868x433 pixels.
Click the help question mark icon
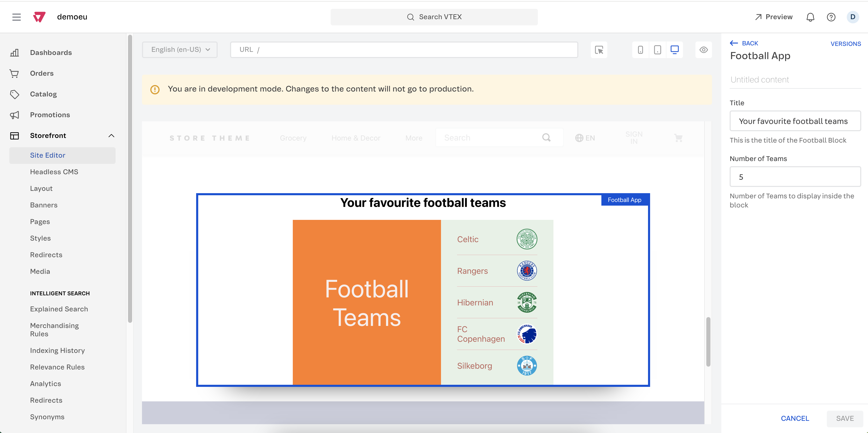click(831, 17)
